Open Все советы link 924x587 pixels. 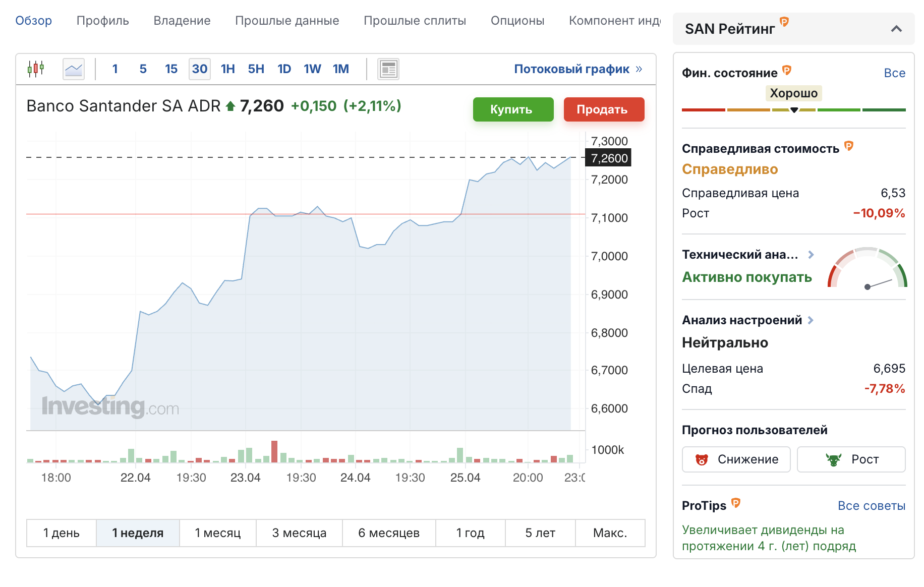click(872, 506)
